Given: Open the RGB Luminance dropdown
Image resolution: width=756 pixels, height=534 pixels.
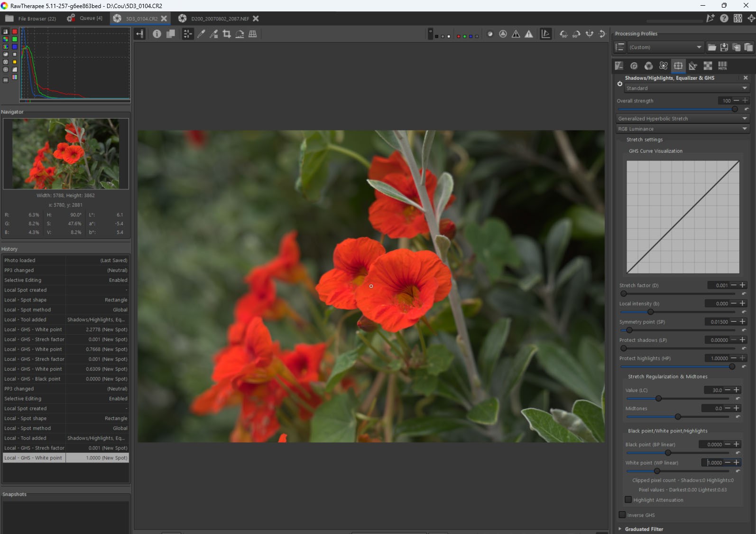Looking at the screenshot, I should (x=682, y=129).
